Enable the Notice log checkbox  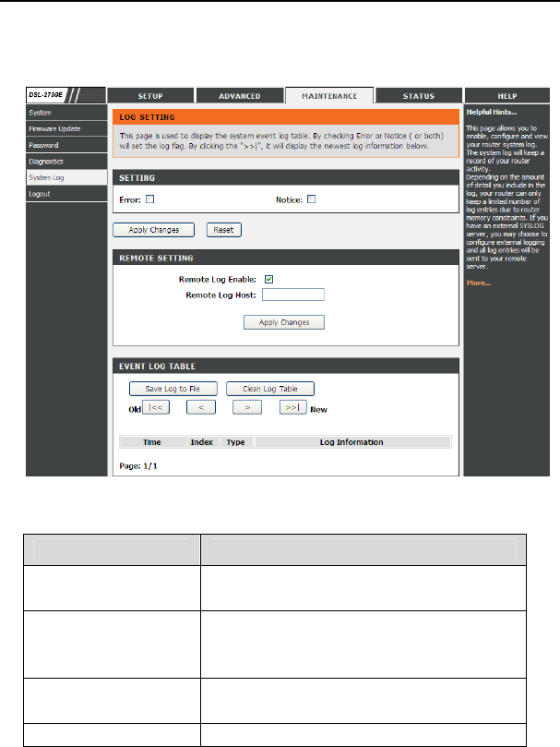(x=312, y=199)
